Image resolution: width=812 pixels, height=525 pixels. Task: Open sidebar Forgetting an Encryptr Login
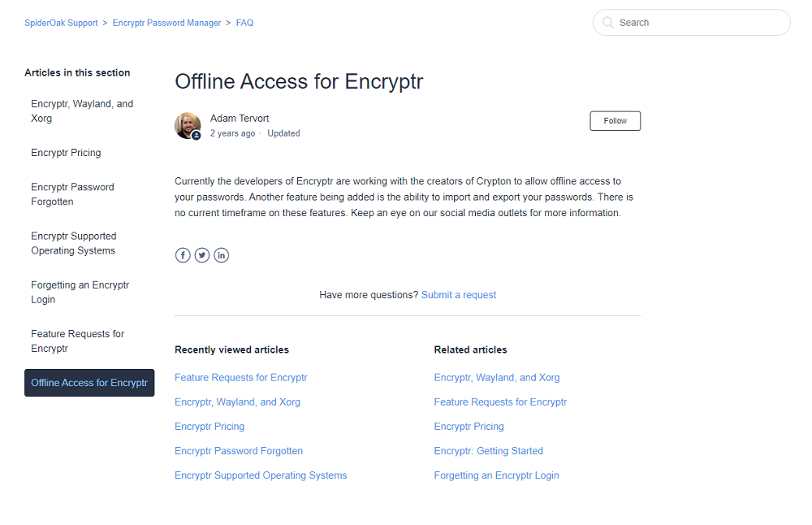(x=89, y=293)
